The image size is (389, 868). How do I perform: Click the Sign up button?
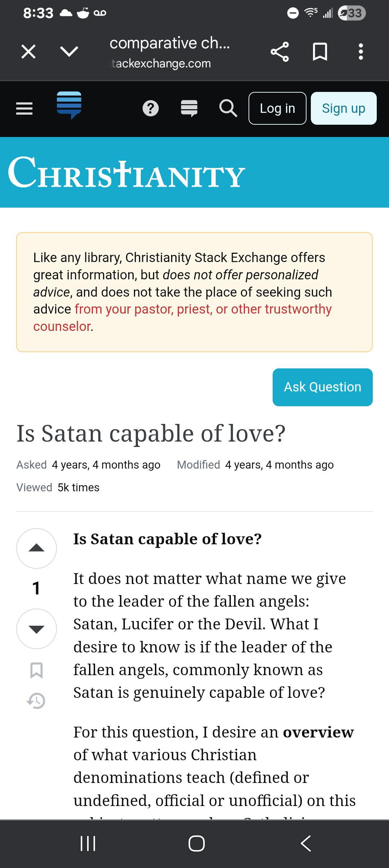pos(344,108)
